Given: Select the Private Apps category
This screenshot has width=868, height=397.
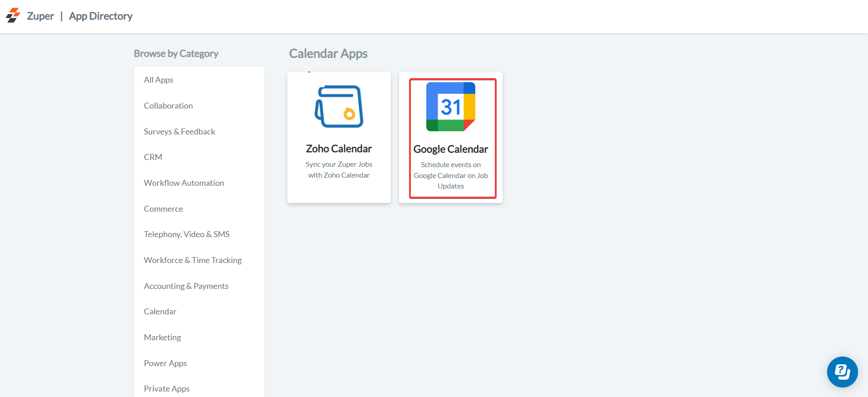Looking at the screenshot, I should click(167, 389).
